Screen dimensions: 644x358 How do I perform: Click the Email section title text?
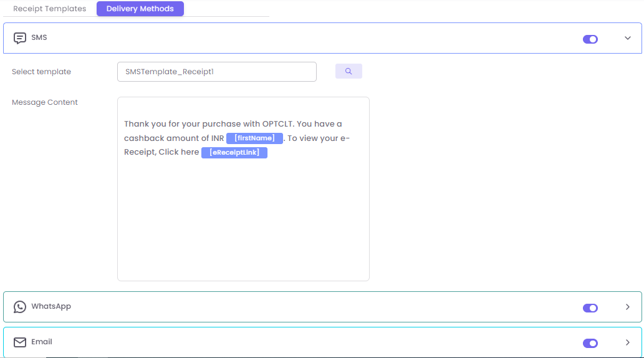42,342
